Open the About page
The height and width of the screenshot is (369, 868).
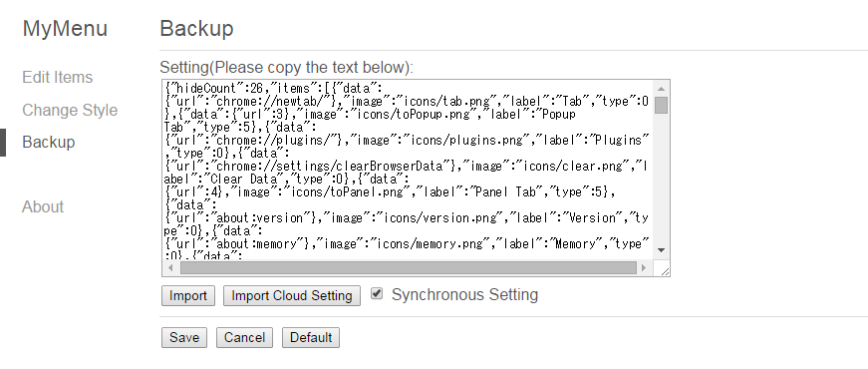(x=43, y=206)
